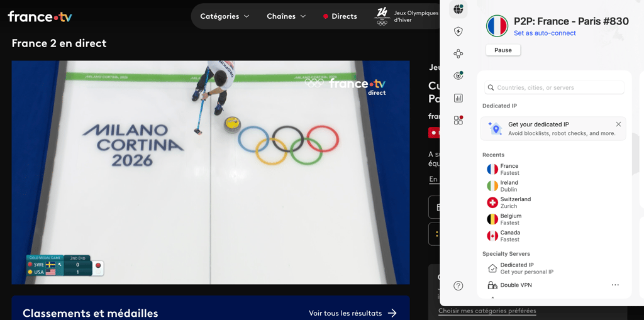Viewport: 644px width, 320px height.
Task: Click the Jeux Olympiques d'hiver logo
Action: click(x=382, y=16)
